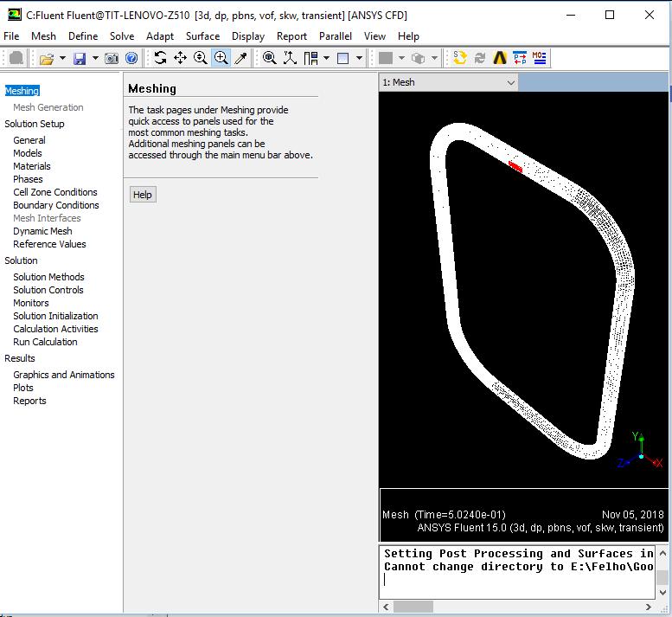Click the grey refresh arrows icon
Screen dimensions: 672x617
tap(480, 58)
